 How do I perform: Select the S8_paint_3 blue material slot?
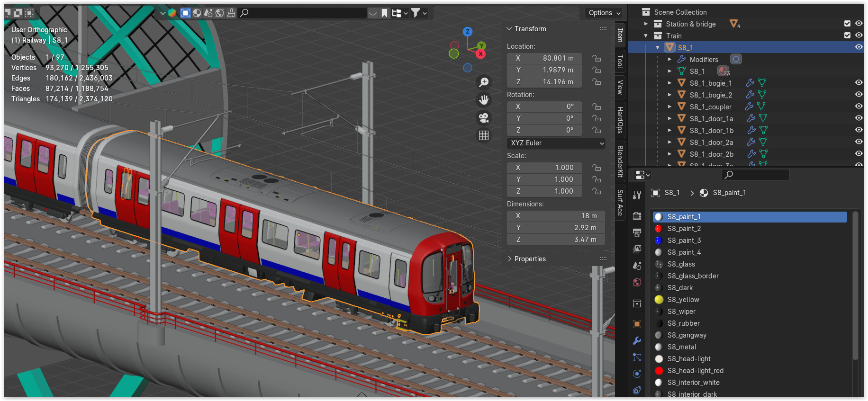[x=750, y=241]
